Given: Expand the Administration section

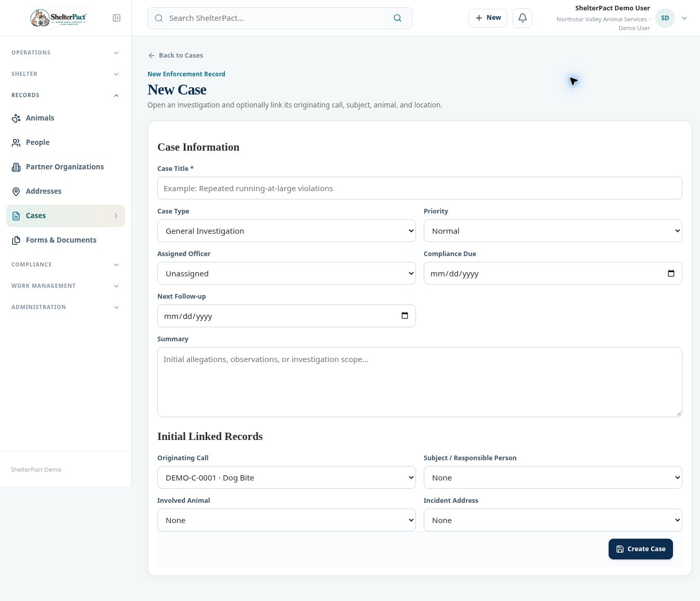Looking at the screenshot, I should (x=65, y=307).
